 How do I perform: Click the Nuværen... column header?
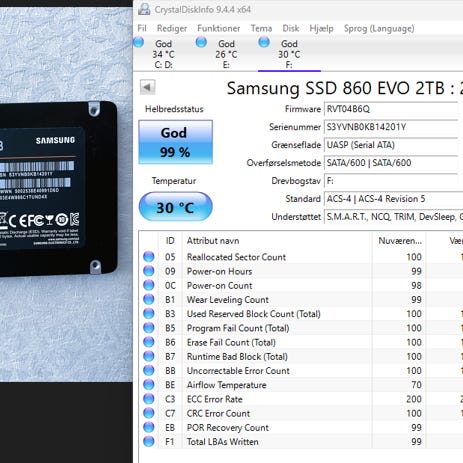tap(399, 241)
